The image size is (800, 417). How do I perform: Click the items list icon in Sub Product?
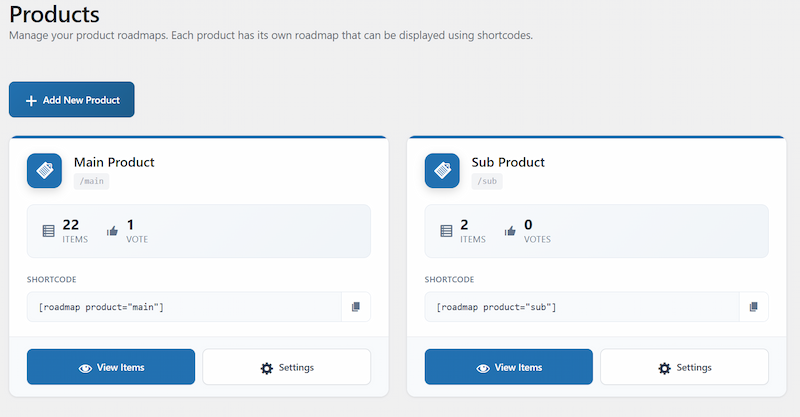pos(447,231)
